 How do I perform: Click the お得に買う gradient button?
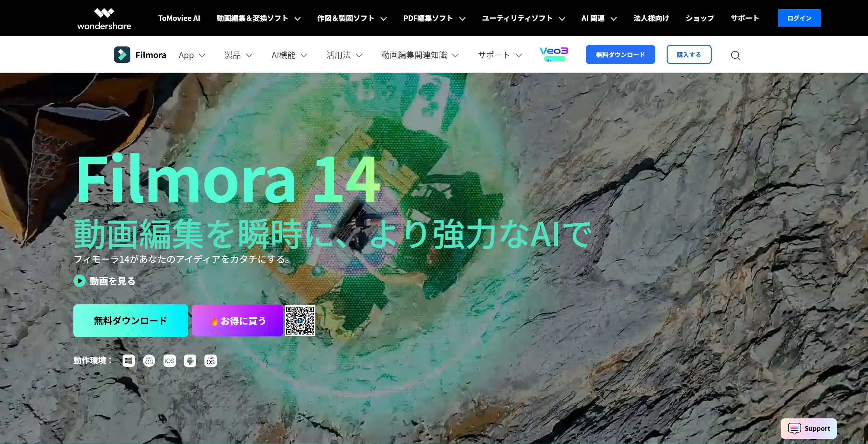coord(237,320)
